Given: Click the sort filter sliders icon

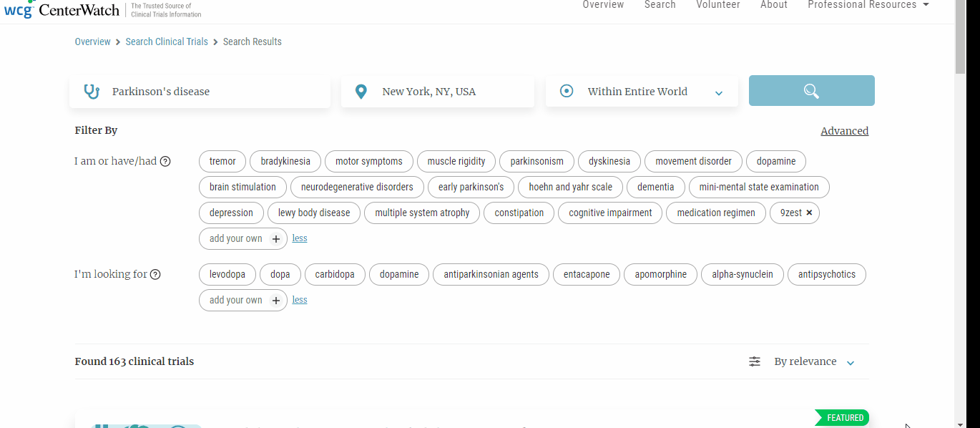Looking at the screenshot, I should [x=755, y=362].
